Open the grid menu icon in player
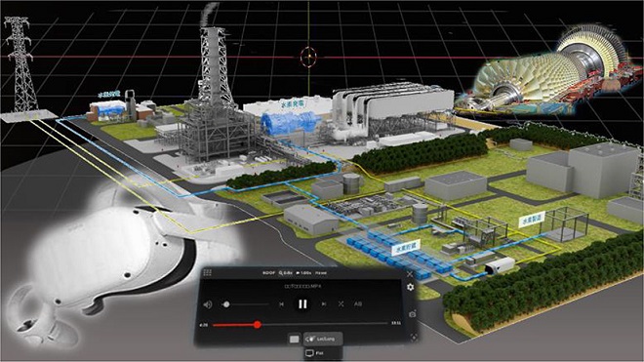This screenshot has height=362, width=644. coord(208,272)
